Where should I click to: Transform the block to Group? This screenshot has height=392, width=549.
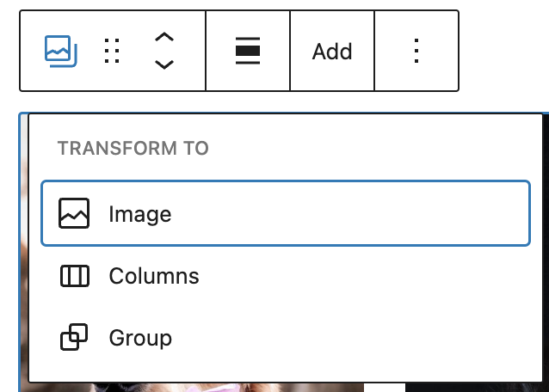tap(139, 338)
